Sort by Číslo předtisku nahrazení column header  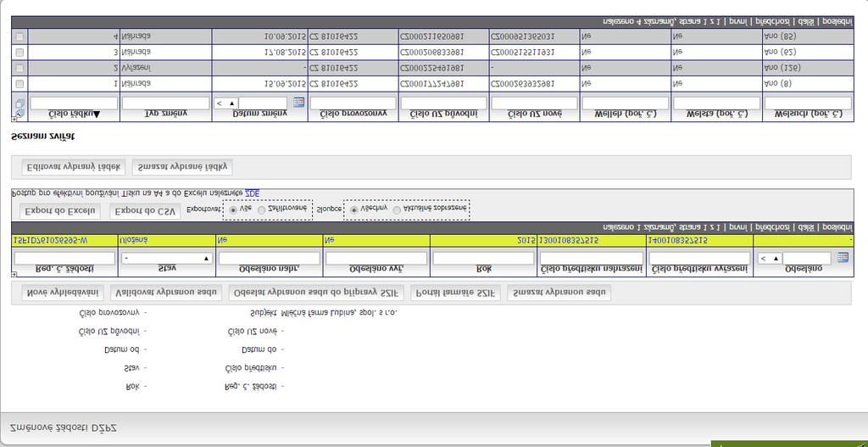(x=591, y=269)
